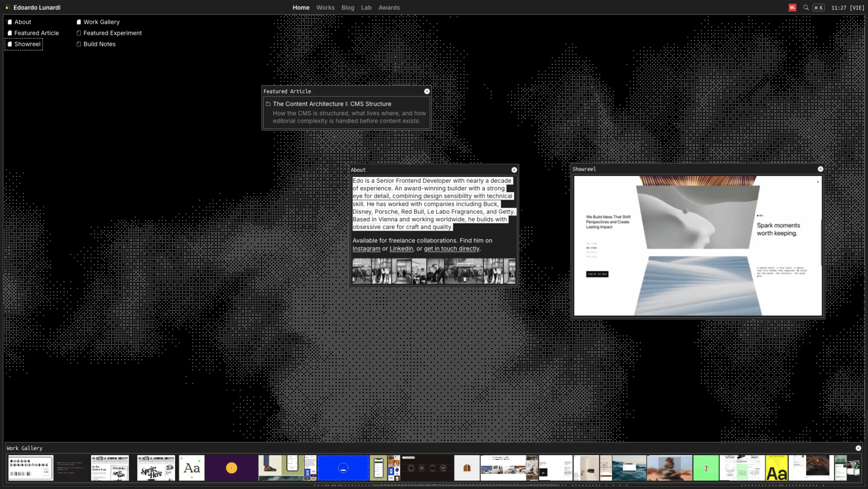
Task: Toggle the Showreel window checkbox
Action: tap(10, 44)
